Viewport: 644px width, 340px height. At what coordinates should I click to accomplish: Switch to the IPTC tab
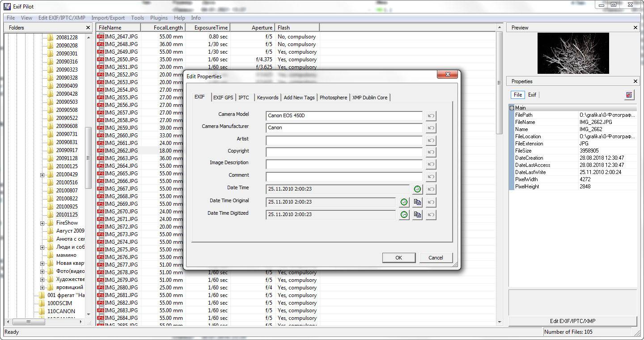244,98
